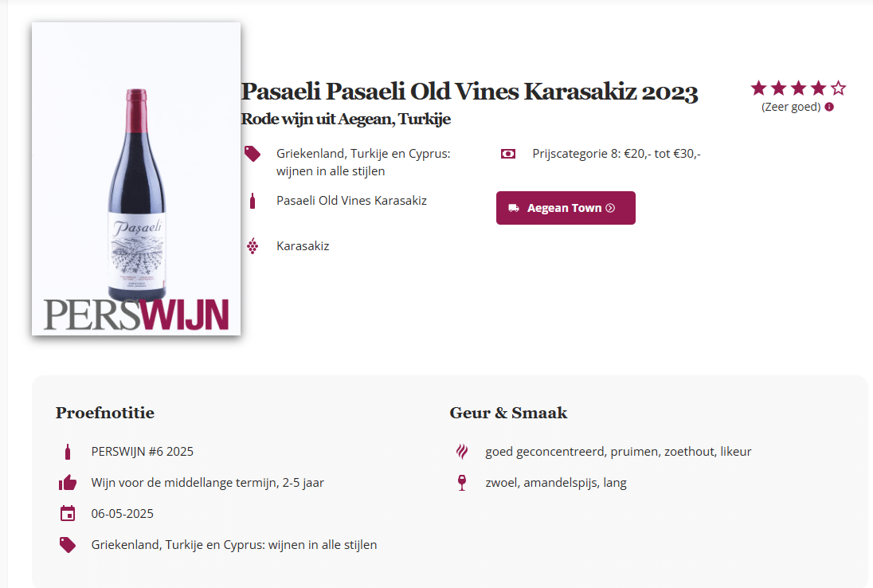Screen dimensions: 873x588
Task: Click the aroma icon in Geur & Smaak
Action: [462, 452]
